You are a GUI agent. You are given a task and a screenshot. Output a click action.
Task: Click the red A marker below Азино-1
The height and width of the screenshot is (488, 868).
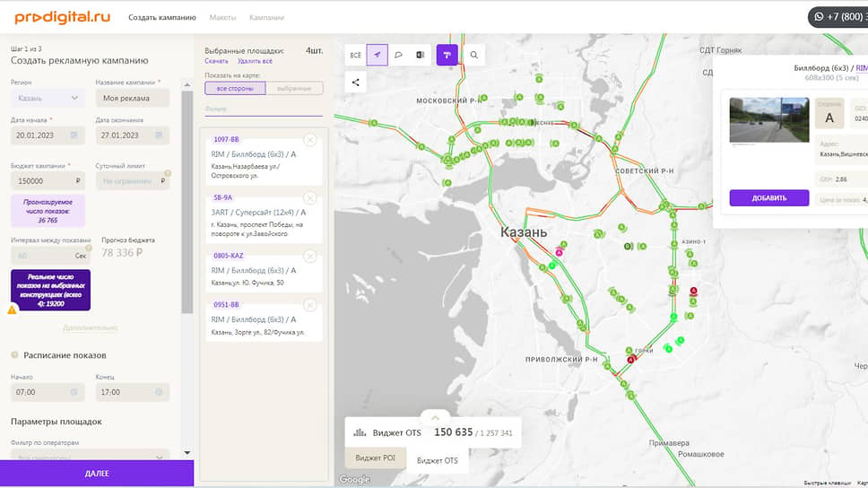coord(693,291)
